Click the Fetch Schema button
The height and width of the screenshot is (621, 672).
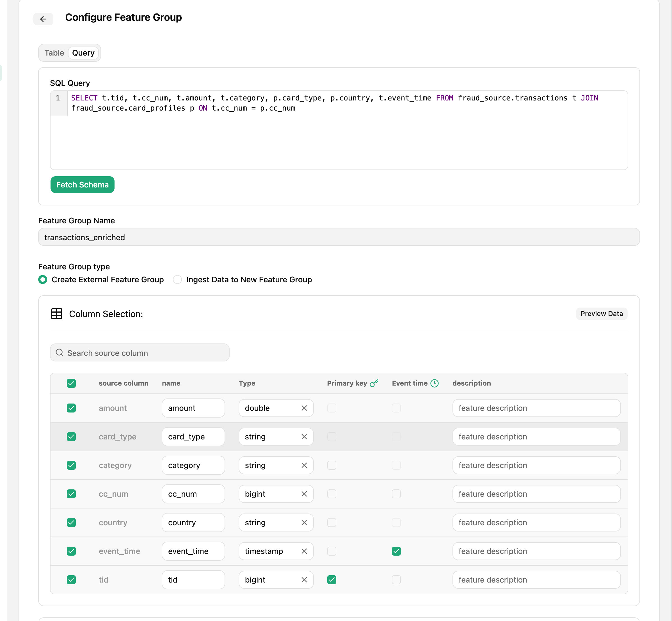tap(82, 185)
